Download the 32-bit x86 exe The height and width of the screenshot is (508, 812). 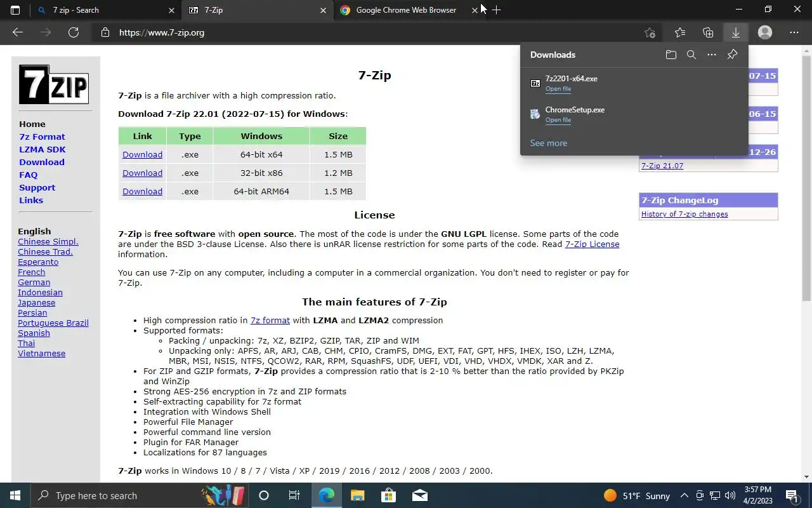[x=142, y=173]
